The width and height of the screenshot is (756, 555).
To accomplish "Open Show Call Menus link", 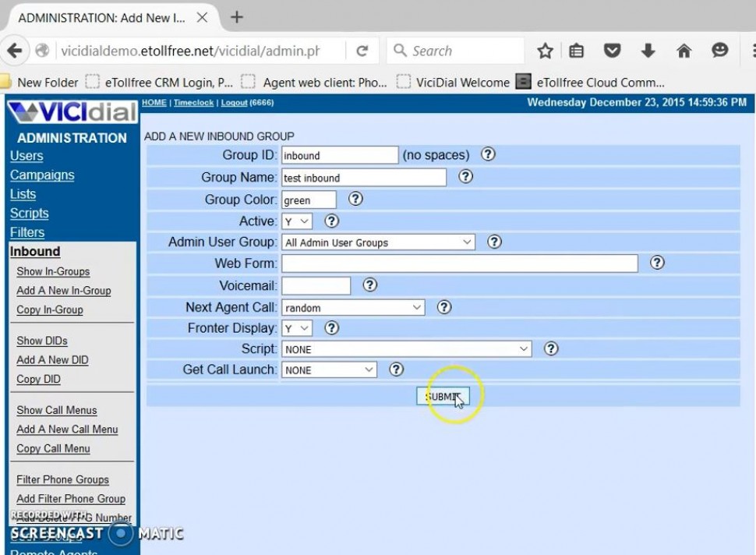I will coord(57,410).
